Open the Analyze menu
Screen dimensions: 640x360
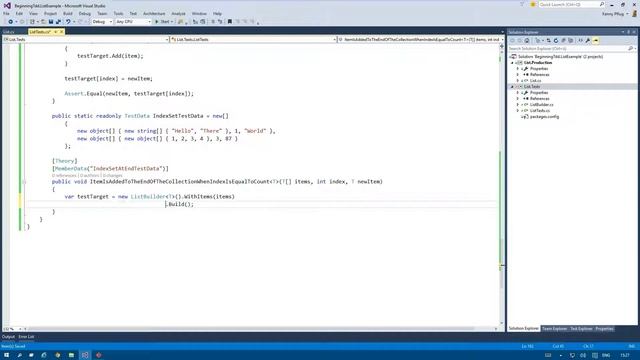click(178, 13)
